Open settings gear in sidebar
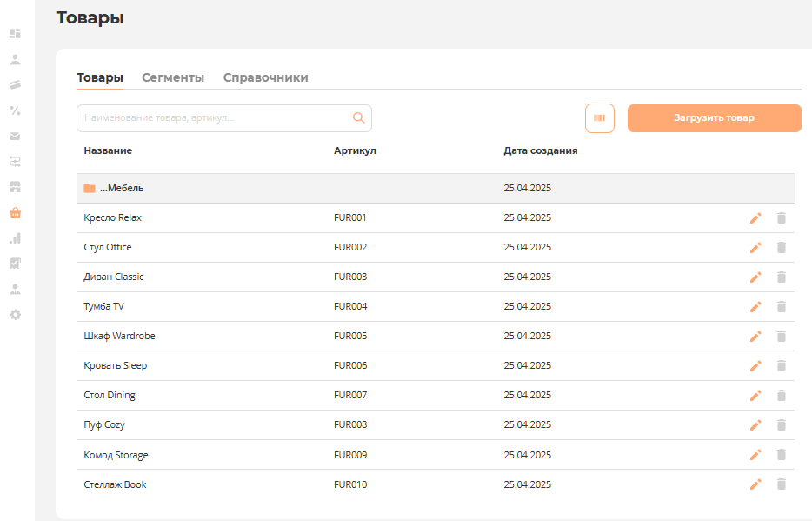812x521 pixels. [15, 314]
